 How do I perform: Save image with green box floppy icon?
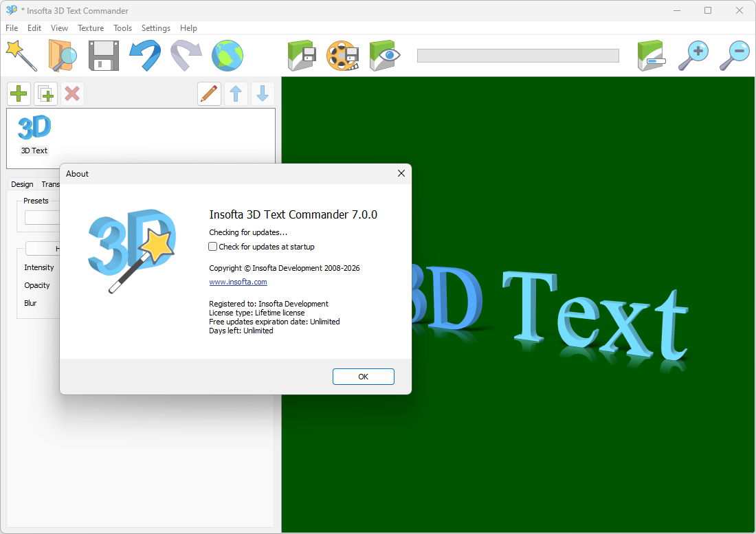302,56
